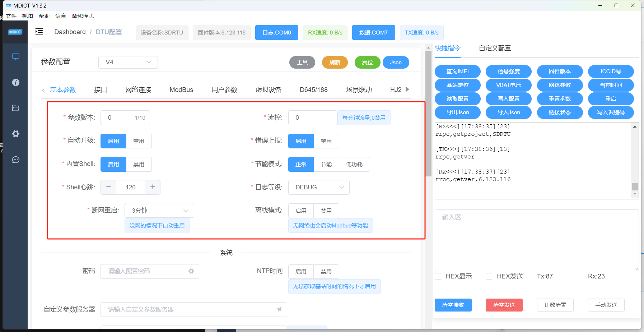The width and height of the screenshot is (644, 332).
Task: Check the HEX发送 checkbox
Action: [489, 276]
